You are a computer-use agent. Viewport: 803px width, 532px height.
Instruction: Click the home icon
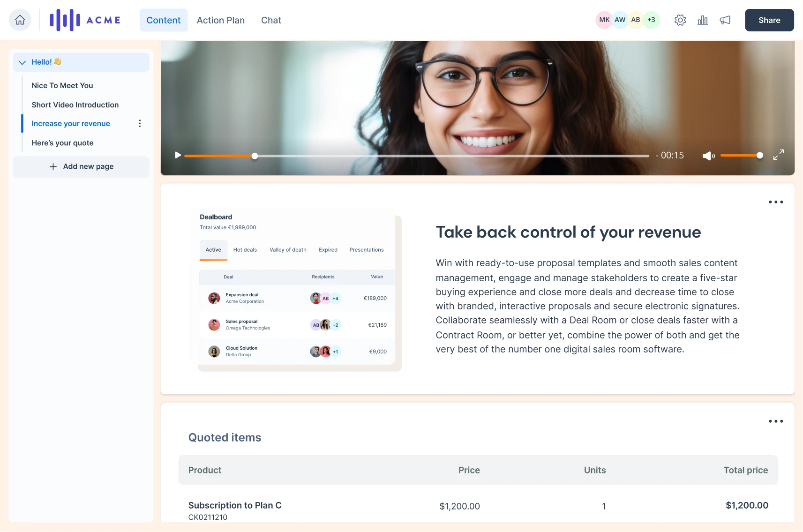click(x=20, y=20)
